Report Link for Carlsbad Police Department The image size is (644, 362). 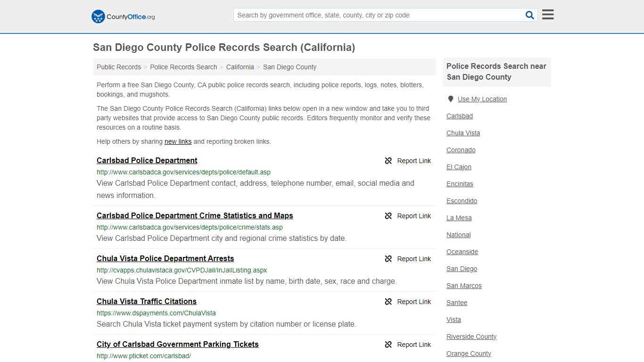[x=414, y=161]
